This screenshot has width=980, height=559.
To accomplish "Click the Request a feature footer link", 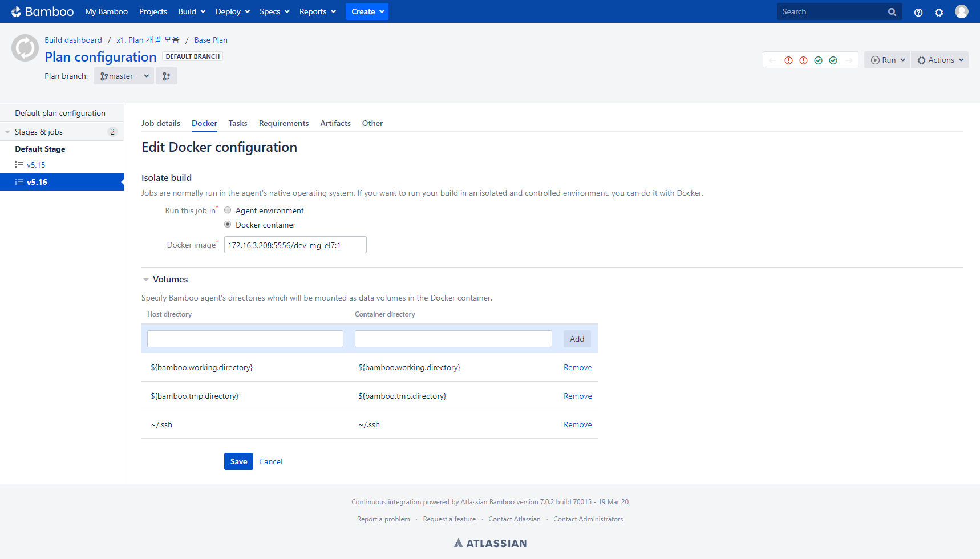I will pos(449,519).
